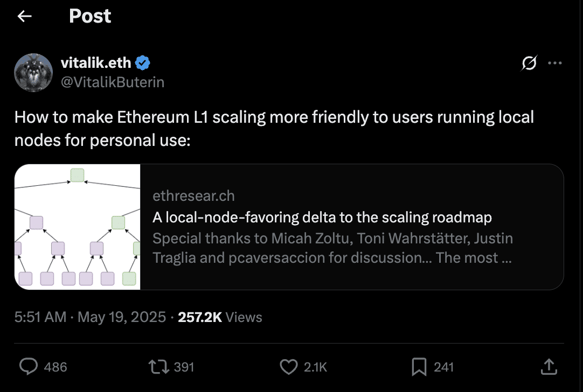Click the 5:51 AM May 19 timestamp
This screenshot has height=392, width=583.
point(90,317)
